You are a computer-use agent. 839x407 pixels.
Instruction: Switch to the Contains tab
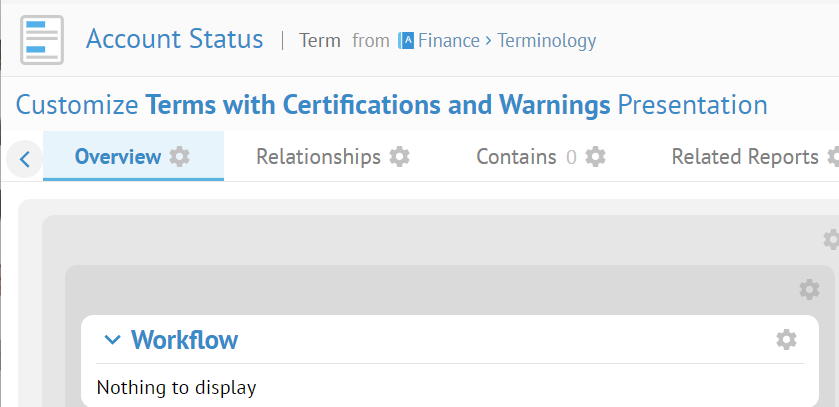pos(516,157)
